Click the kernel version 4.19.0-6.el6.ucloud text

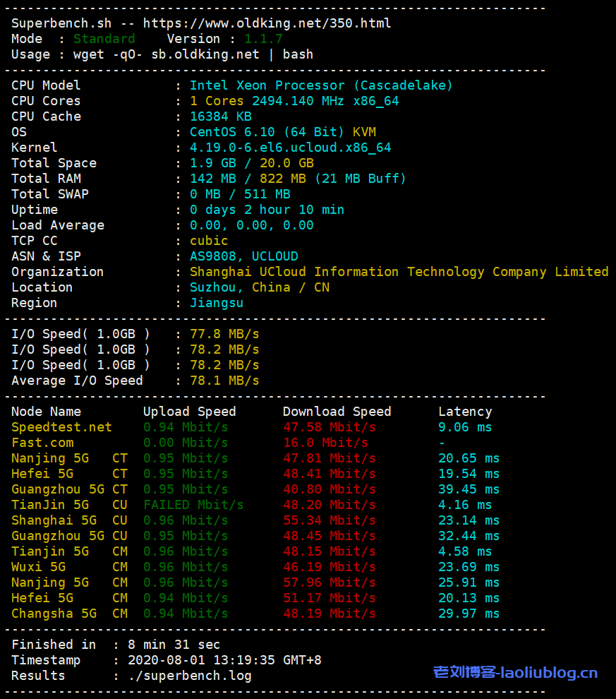[290, 148]
